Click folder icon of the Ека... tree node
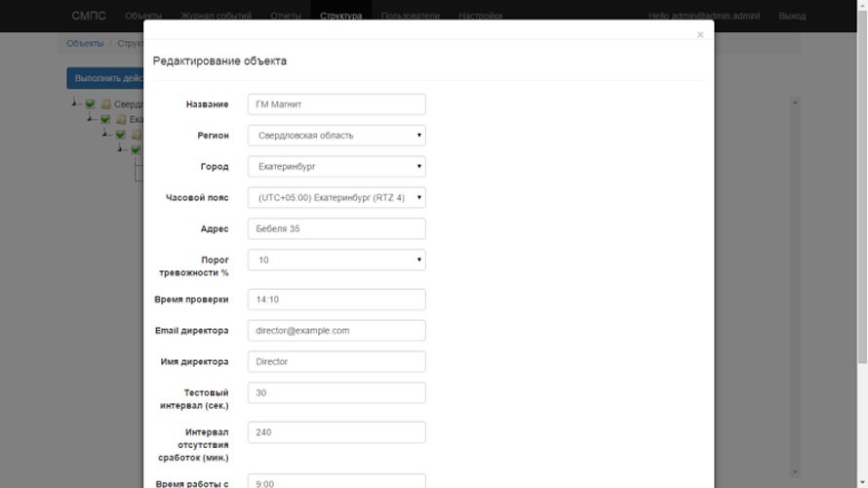This screenshot has width=868, height=488. click(121, 119)
